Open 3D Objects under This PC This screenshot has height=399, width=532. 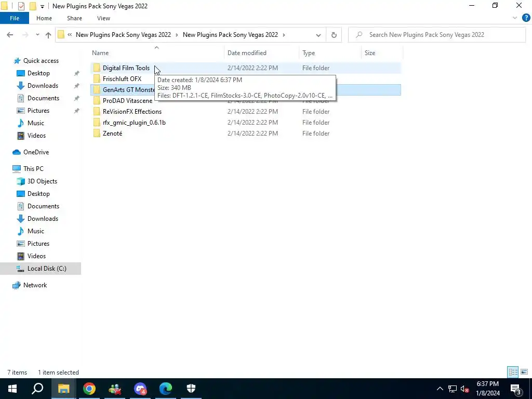(42, 181)
